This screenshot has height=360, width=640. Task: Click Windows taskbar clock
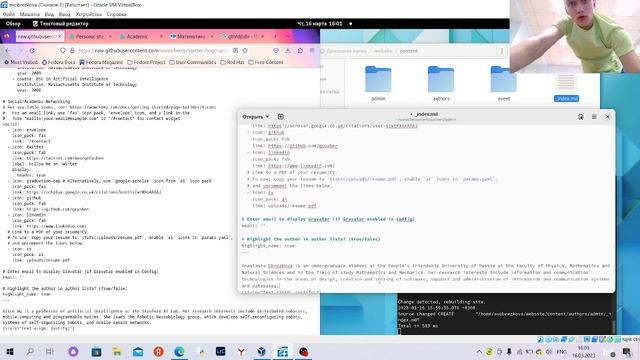(584, 352)
